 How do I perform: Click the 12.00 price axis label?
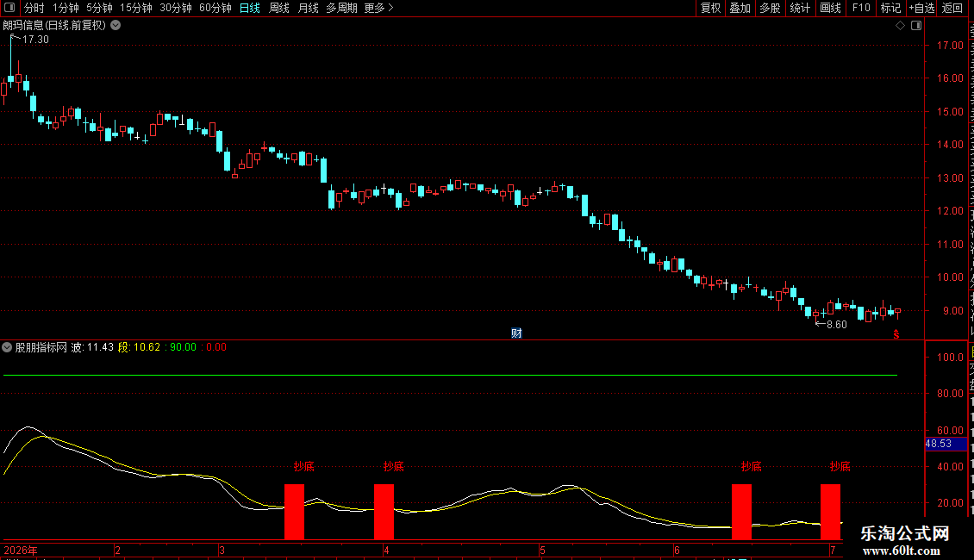pyautogui.click(x=950, y=211)
